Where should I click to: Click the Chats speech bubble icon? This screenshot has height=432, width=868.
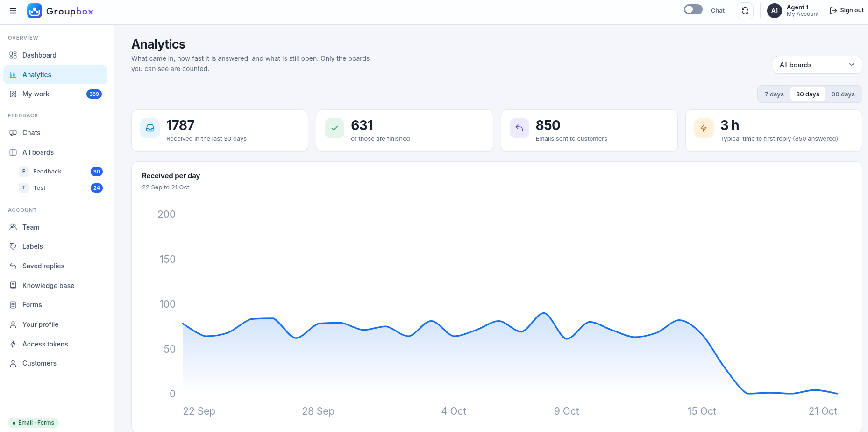coord(13,133)
